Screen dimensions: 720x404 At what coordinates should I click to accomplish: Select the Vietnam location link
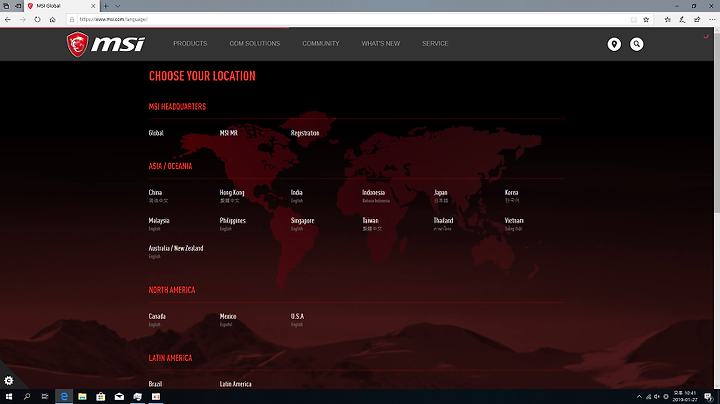click(514, 221)
